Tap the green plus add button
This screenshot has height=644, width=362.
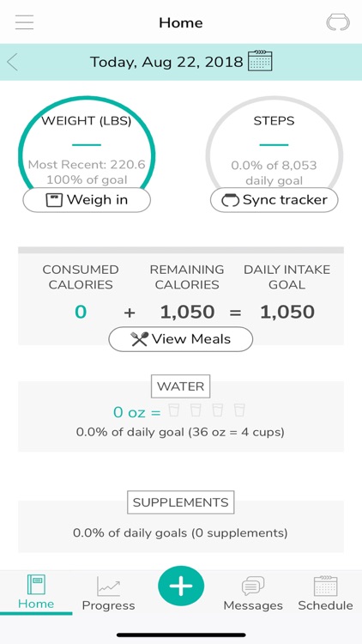(181, 586)
